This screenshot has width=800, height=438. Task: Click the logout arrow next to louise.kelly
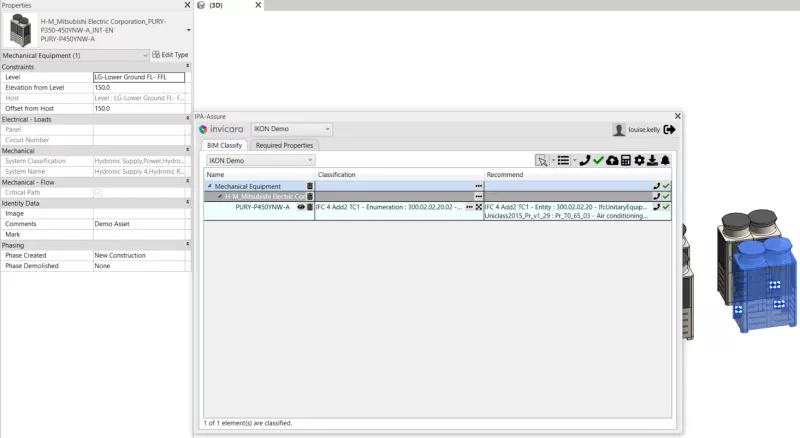pyautogui.click(x=669, y=130)
